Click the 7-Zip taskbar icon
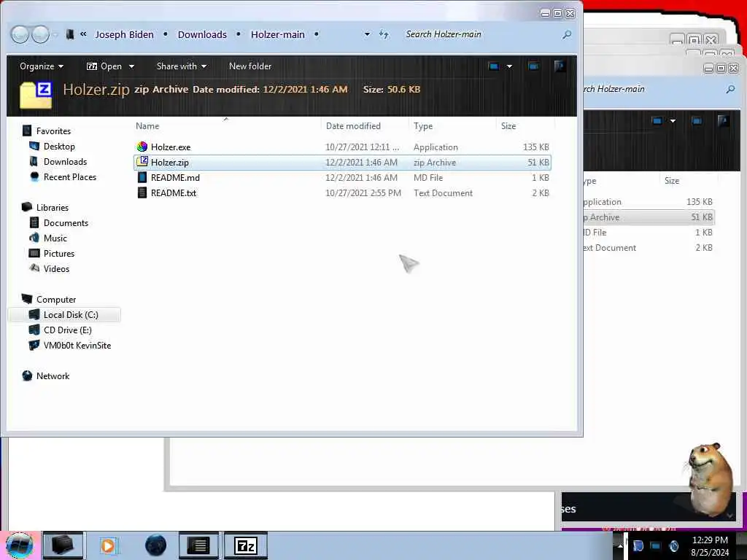The image size is (747, 560). click(245, 545)
